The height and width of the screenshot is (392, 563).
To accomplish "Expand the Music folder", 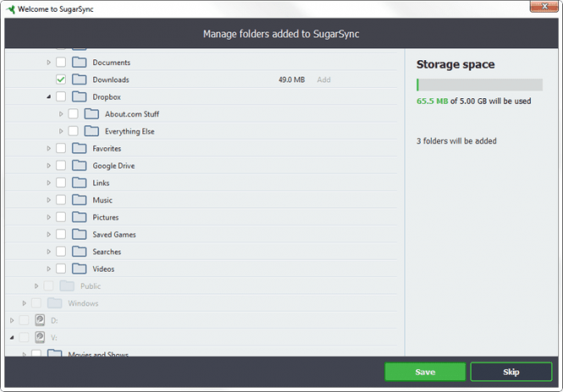I will (49, 201).
